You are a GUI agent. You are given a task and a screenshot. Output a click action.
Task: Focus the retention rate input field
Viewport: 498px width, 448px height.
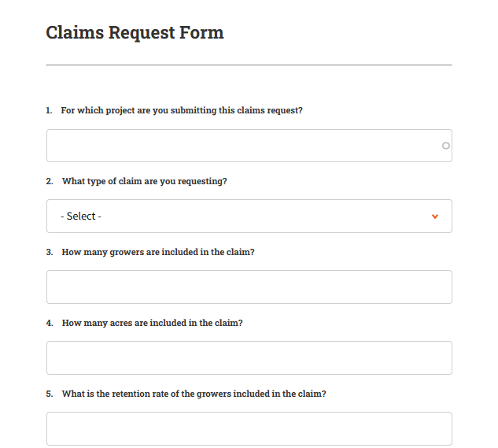(x=249, y=428)
